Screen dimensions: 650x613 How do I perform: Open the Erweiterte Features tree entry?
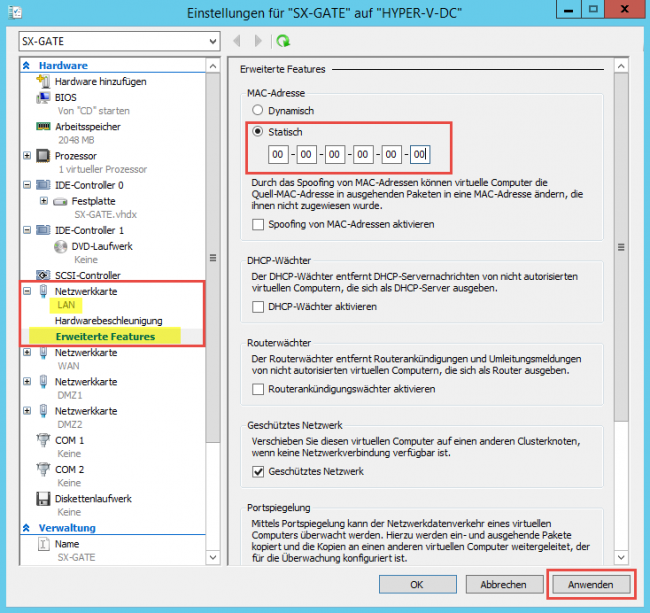click(105, 337)
